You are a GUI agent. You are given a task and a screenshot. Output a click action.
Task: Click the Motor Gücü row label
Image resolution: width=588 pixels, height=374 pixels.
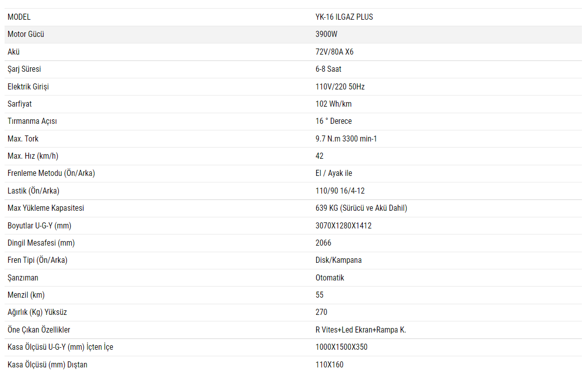point(26,34)
